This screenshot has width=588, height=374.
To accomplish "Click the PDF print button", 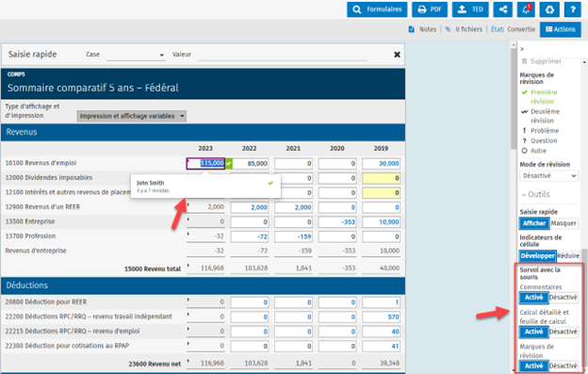I will (430, 9).
